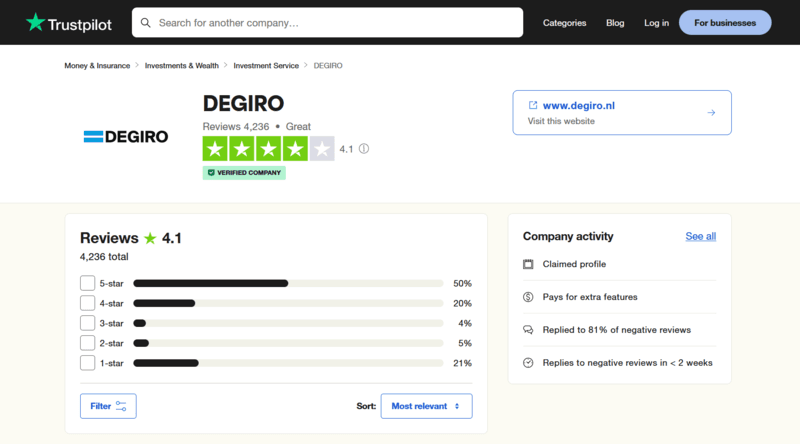Click the 4-star 20% rating bar
800x444 pixels.
[x=288, y=303]
